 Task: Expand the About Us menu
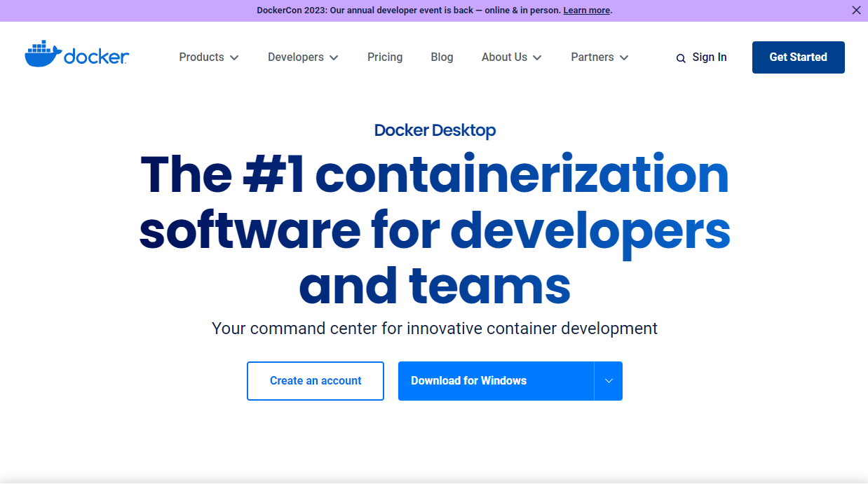511,57
